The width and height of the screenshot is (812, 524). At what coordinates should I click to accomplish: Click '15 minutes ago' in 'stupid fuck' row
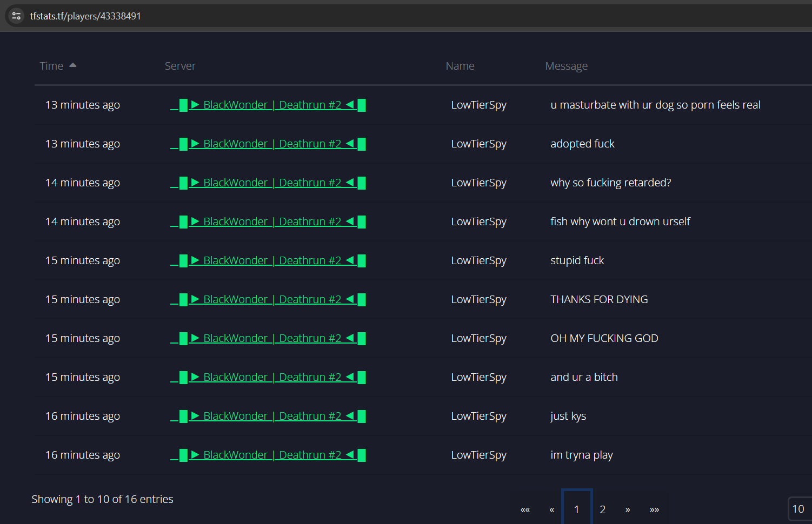(83, 260)
